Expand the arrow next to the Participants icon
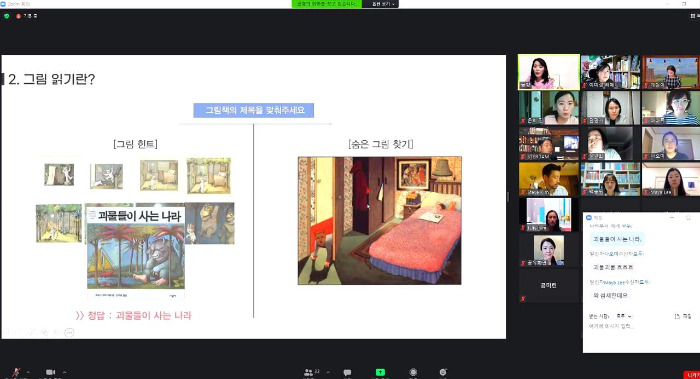Viewport: 700px width, 379px height. click(x=328, y=372)
